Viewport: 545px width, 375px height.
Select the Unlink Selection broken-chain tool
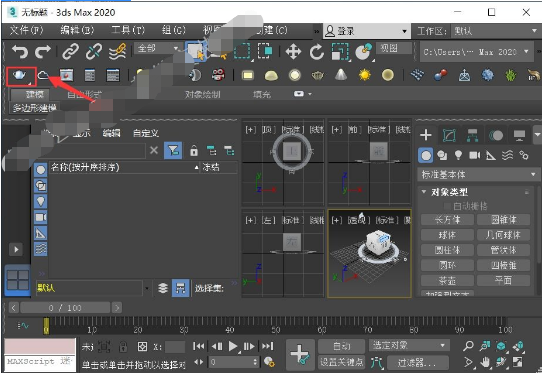pyautogui.click(x=94, y=52)
